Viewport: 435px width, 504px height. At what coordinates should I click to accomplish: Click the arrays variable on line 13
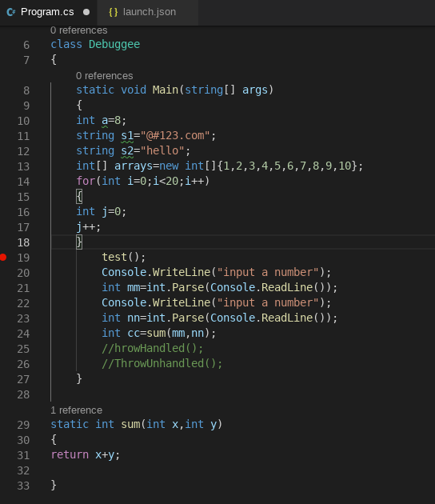click(134, 166)
